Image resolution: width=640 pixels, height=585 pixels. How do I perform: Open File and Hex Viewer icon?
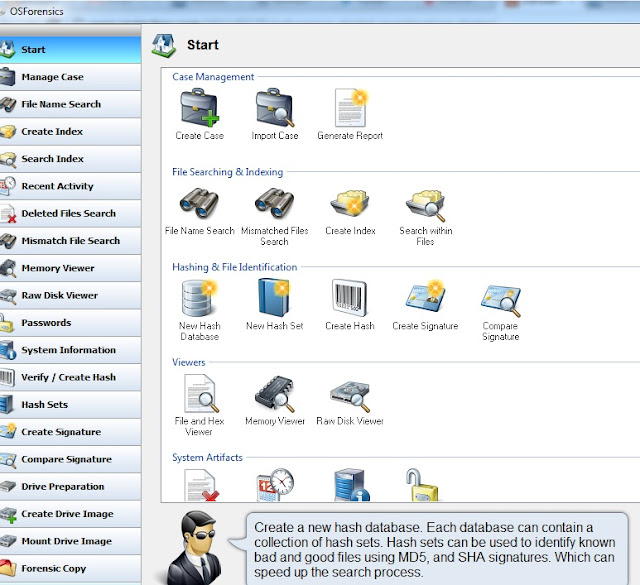(200, 394)
